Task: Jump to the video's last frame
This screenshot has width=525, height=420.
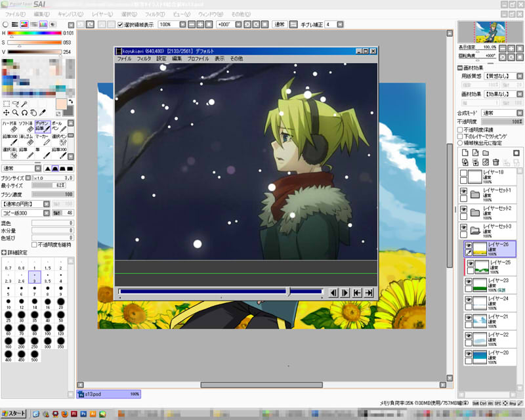Action: coord(369,293)
